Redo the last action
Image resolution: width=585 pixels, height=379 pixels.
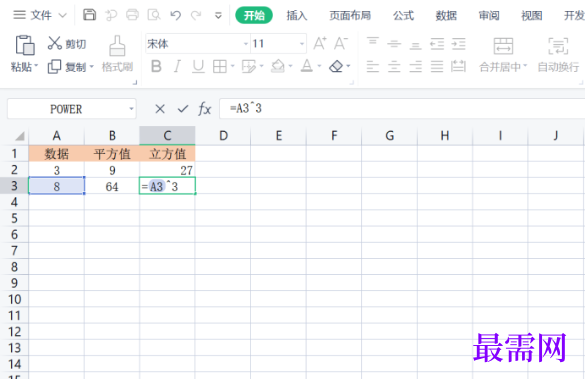point(196,15)
